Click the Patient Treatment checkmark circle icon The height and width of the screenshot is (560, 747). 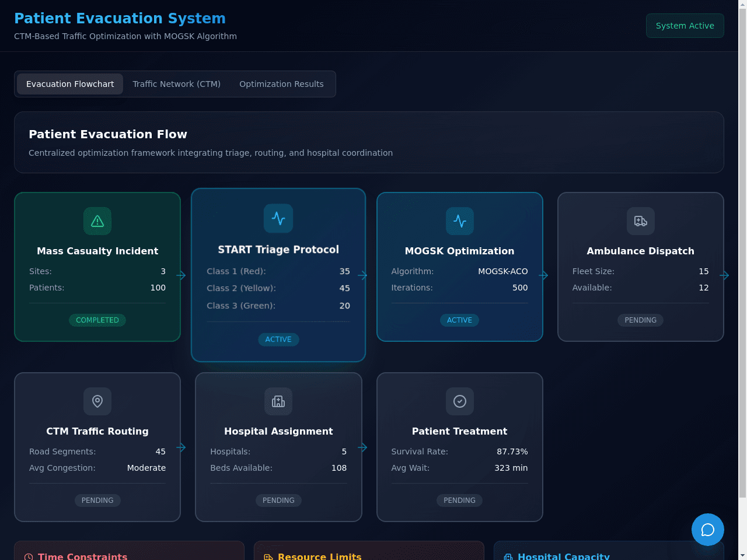click(x=460, y=401)
